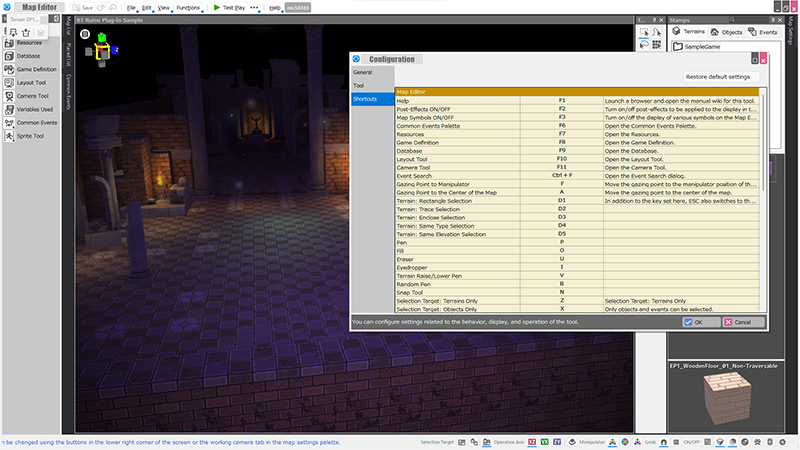800x450 pixels.
Task: Open Variables Used panel
Action: coord(31,109)
